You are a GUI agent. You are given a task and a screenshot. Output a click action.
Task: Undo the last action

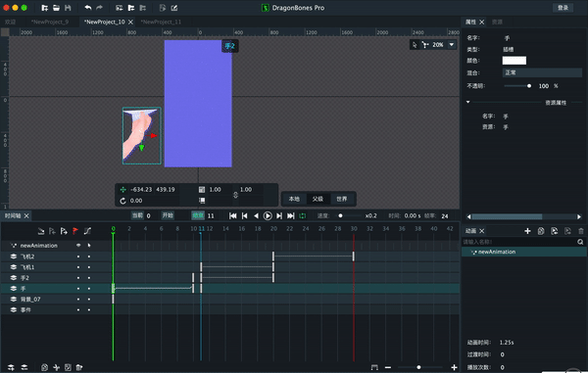[x=88, y=8]
